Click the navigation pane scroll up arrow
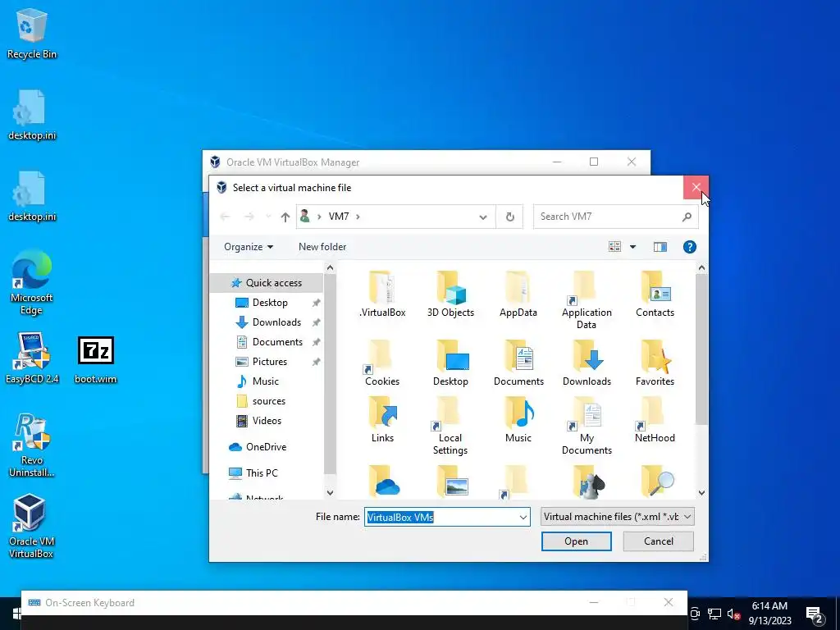840x630 pixels. tap(330, 268)
